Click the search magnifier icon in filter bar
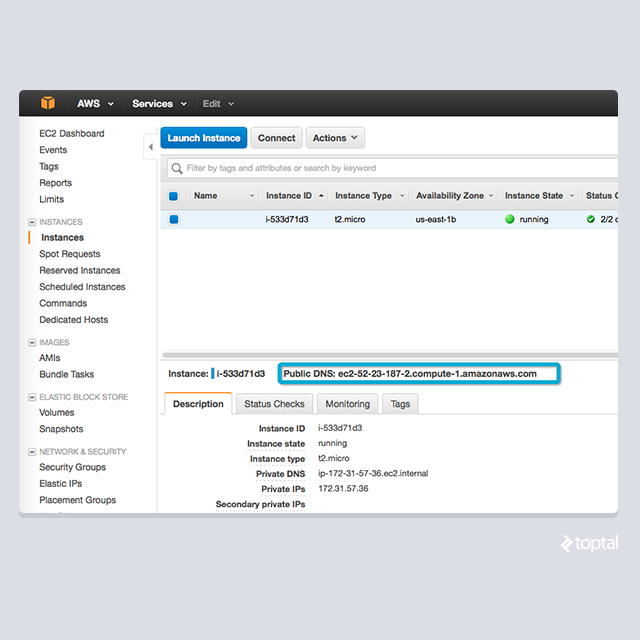The width and height of the screenshot is (640, 640). [x=177, y=168]
